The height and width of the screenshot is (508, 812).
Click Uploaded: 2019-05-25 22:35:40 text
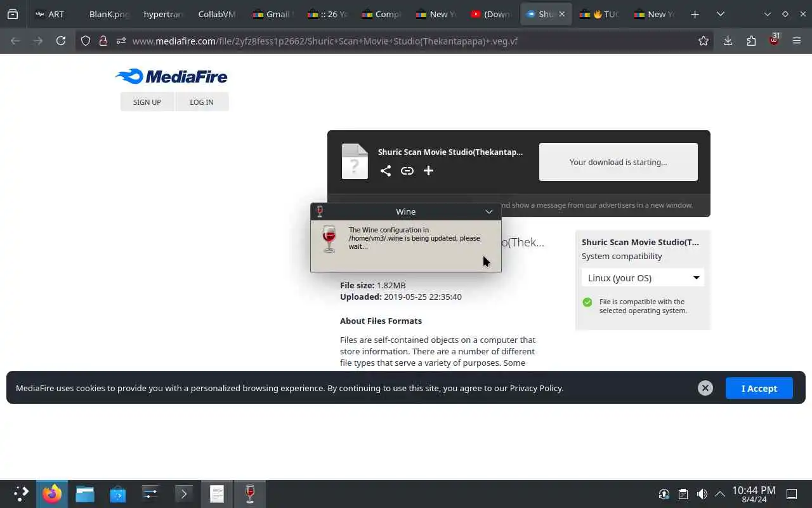(x=401, y=297)
